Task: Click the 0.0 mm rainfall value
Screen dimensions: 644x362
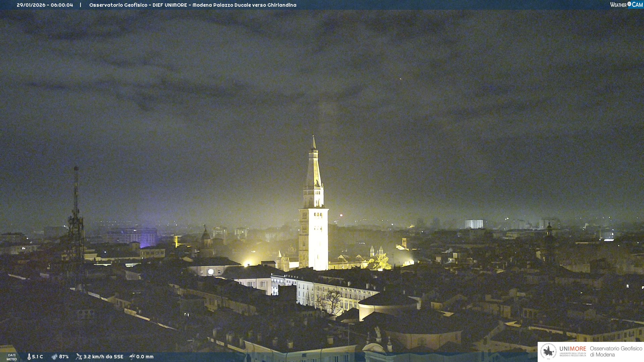Action: [x=145, y=357]
